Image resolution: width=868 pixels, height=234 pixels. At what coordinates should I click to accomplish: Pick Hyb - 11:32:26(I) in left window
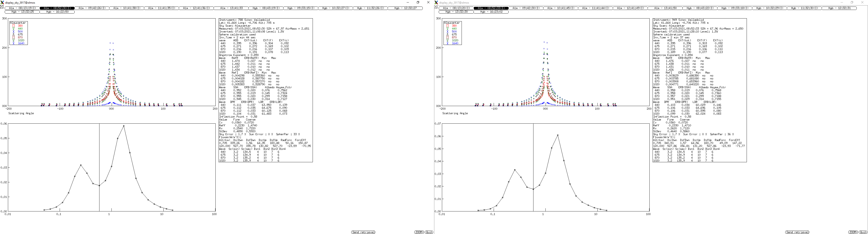[x=370, y=8]
